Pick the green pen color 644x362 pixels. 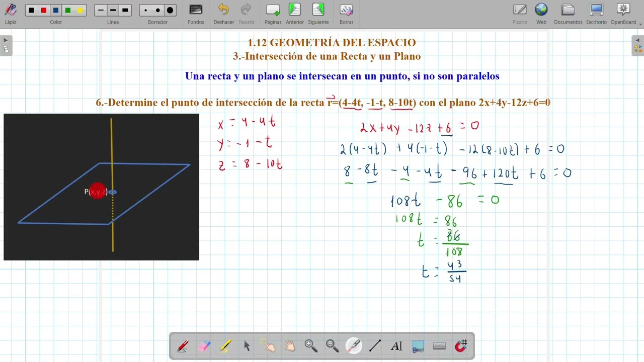(x=68, y=10)
